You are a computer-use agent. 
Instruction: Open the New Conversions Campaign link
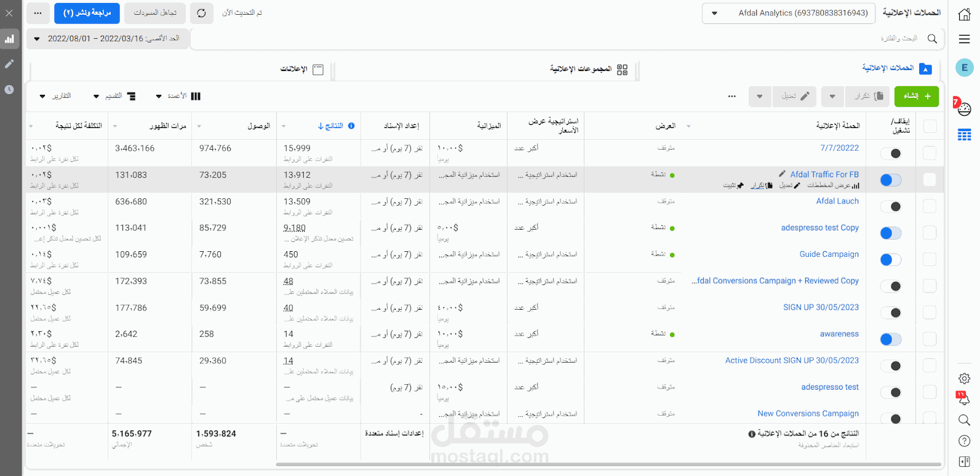808,414
